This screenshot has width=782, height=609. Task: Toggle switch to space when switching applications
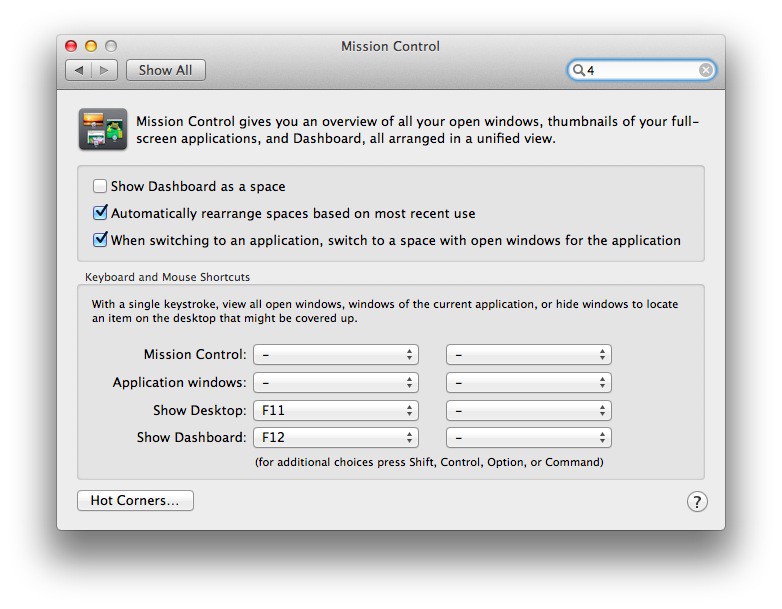(x=100, y=240)
